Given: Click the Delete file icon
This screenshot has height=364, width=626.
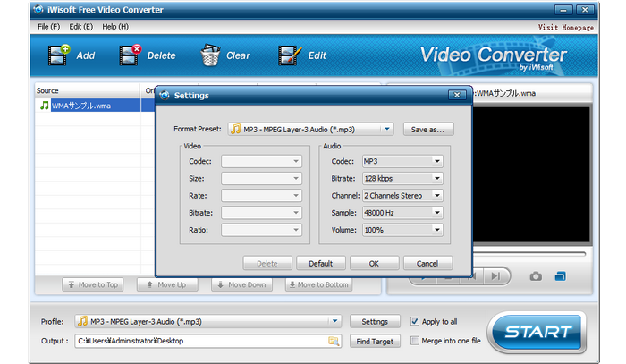Looking at the screenshot, I should click(131, 55).
